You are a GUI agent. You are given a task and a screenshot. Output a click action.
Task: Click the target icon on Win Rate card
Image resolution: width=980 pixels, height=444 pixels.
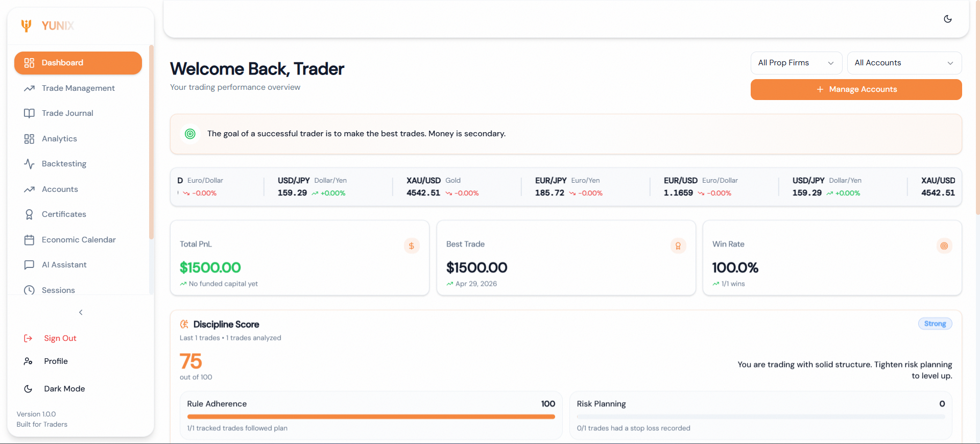pyautogui.click(x=944, y=246)
